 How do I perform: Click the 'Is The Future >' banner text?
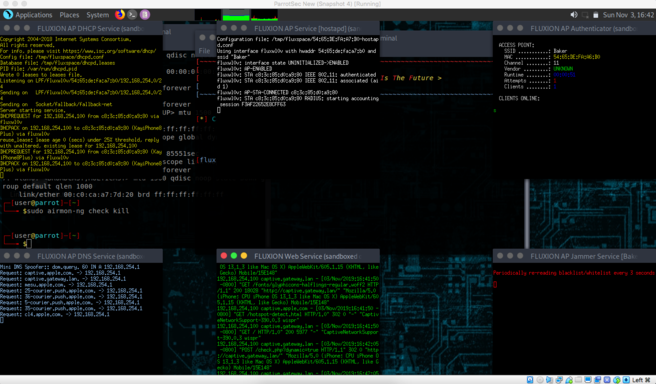(411, 78)
